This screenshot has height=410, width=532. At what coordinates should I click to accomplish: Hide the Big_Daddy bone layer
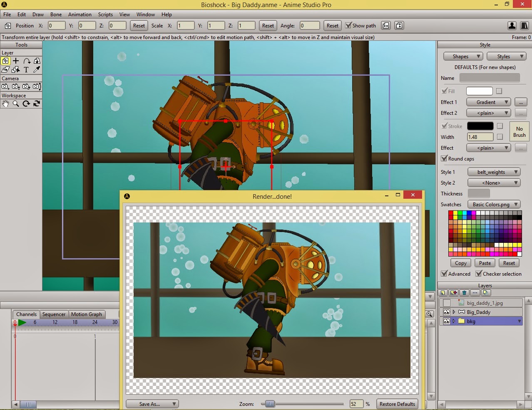click(447, 312)
